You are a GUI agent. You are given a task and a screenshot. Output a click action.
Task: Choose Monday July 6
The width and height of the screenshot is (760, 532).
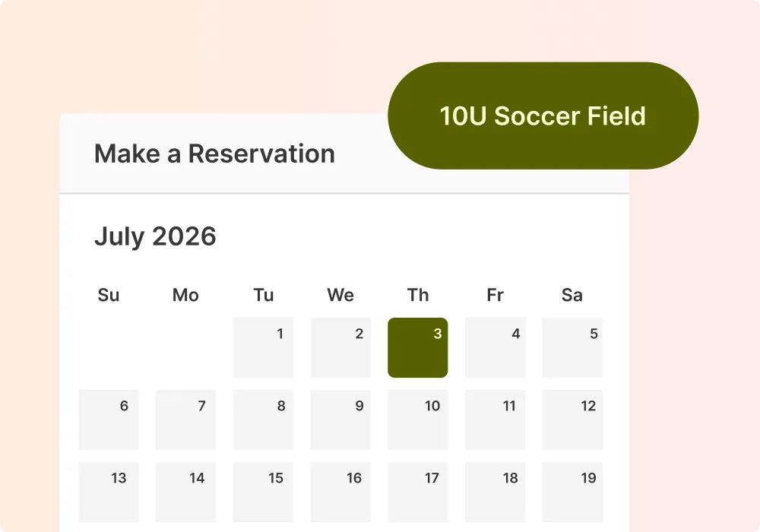[x=109, y=420]
